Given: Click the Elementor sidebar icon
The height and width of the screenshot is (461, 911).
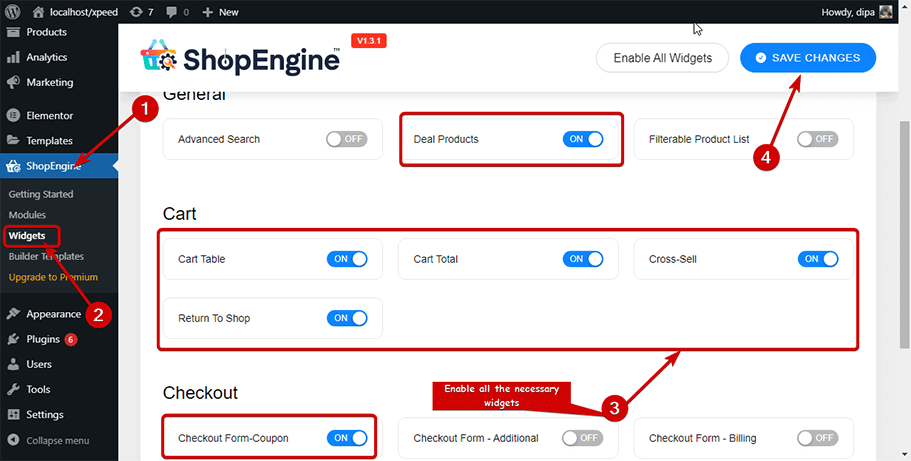Looking at the screenshot, I should [13, 115].
